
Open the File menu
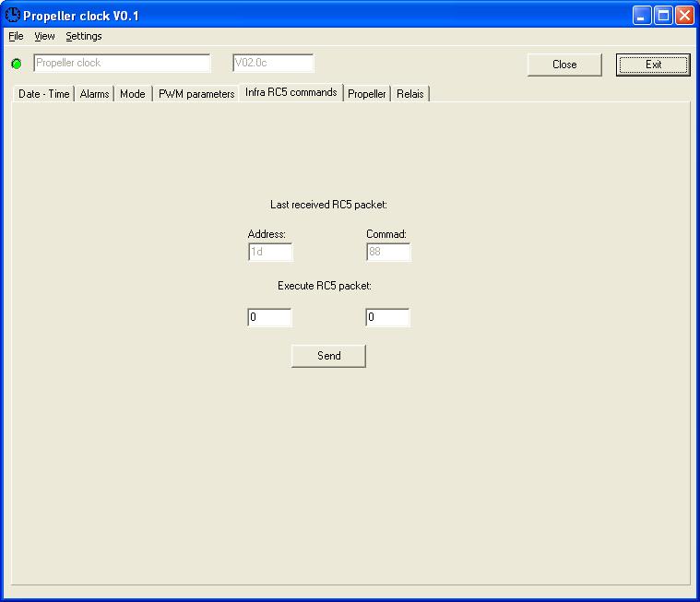pos(16,36)
